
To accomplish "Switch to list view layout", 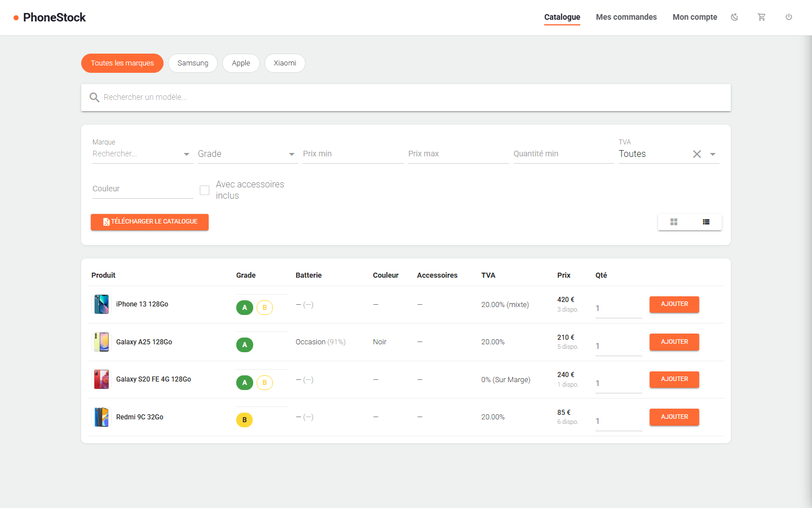I will [x=706, y=222].
